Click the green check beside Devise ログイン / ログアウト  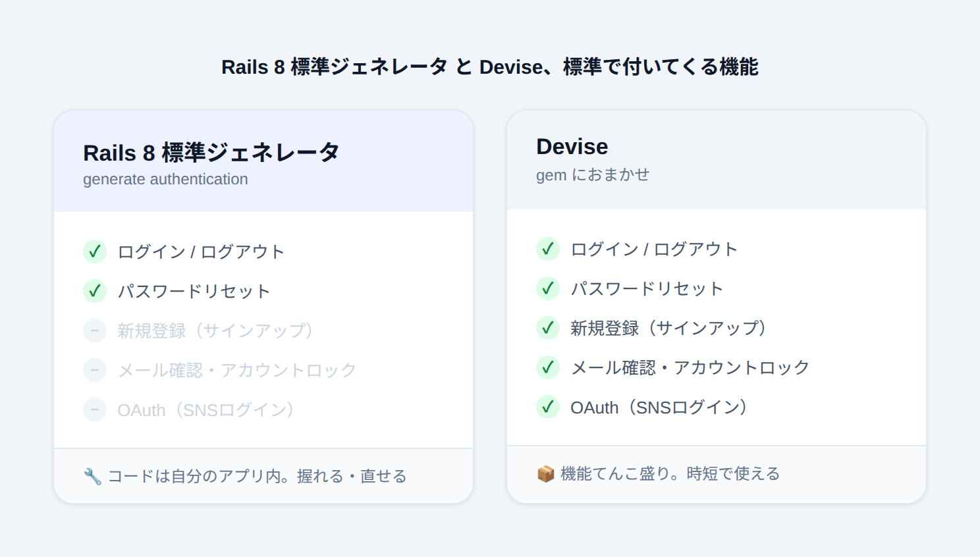pos(548,249)
